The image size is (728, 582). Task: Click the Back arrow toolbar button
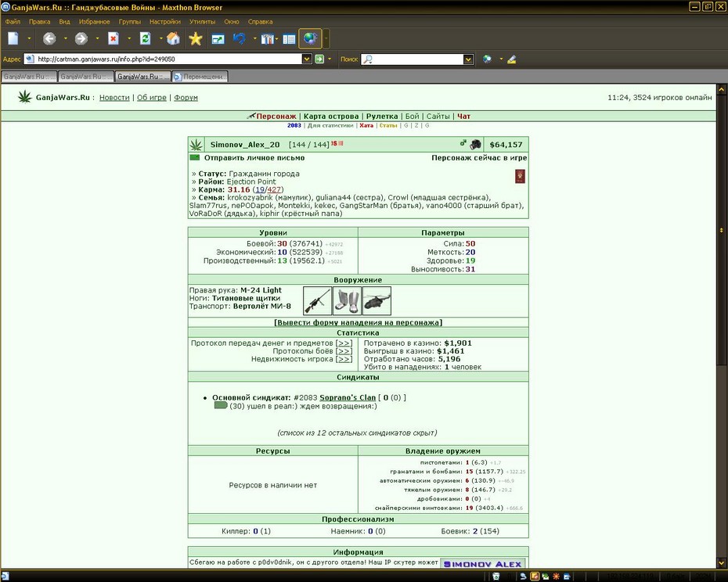[x=49, y=39]
